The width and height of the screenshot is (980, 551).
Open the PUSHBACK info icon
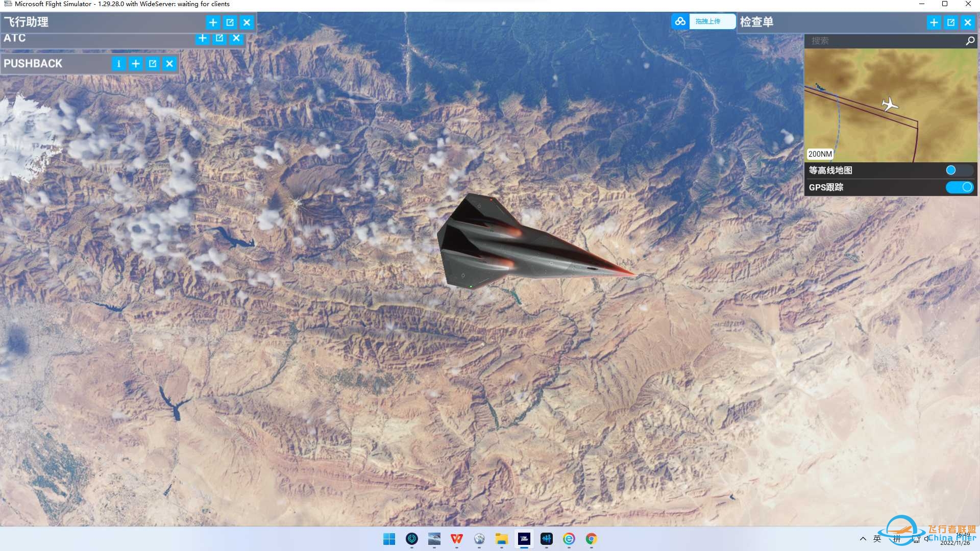coord(118,64)
